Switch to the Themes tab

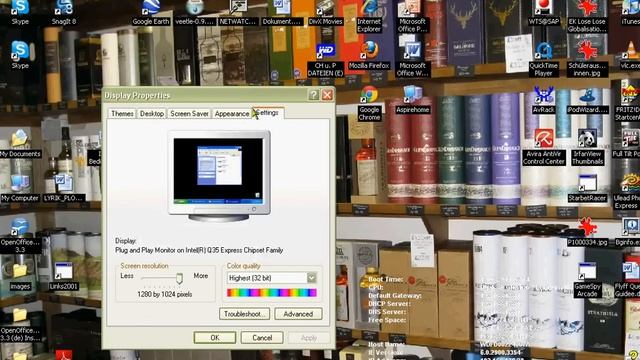pos(122,113)
